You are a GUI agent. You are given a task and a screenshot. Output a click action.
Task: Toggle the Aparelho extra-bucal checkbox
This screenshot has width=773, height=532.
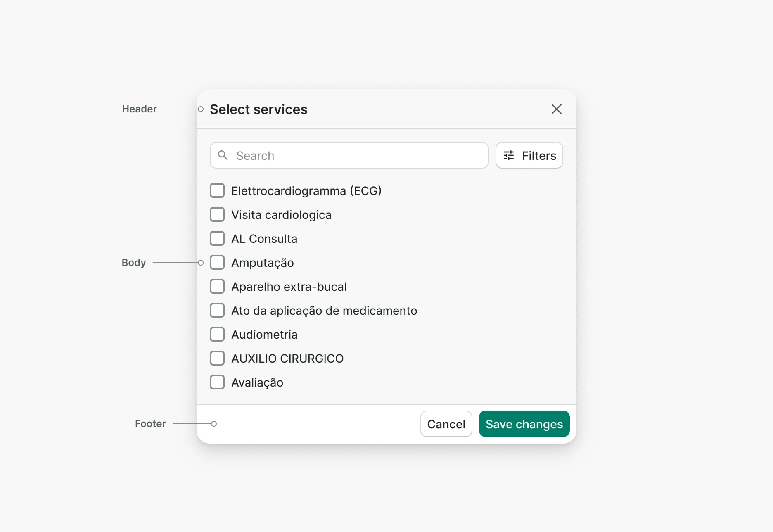(x=217, y=287)
